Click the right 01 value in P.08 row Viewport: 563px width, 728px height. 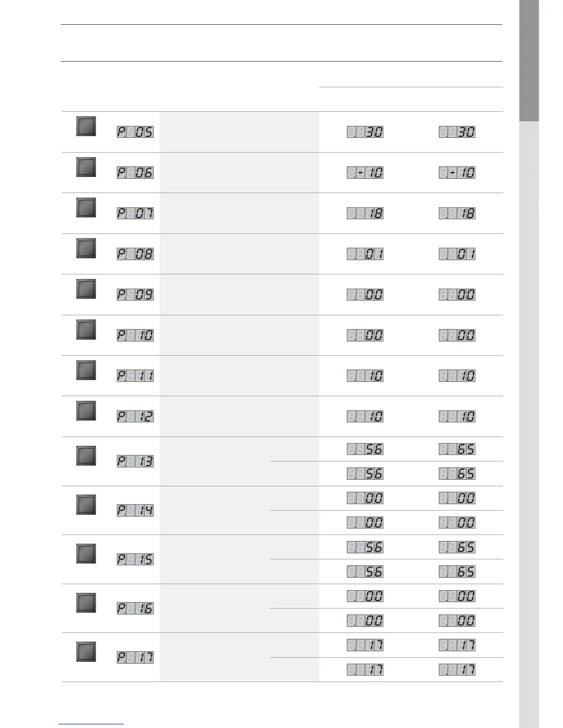coord(457,254)
